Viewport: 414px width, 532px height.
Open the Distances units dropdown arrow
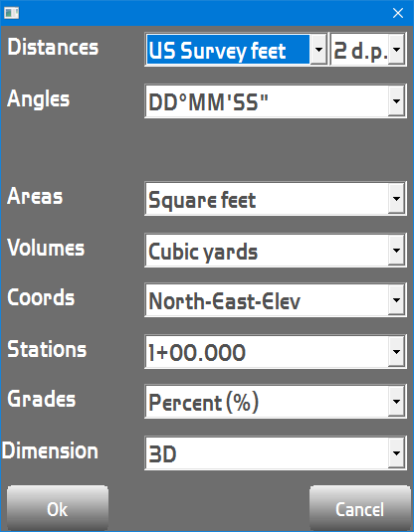click(x=318, y=50)
